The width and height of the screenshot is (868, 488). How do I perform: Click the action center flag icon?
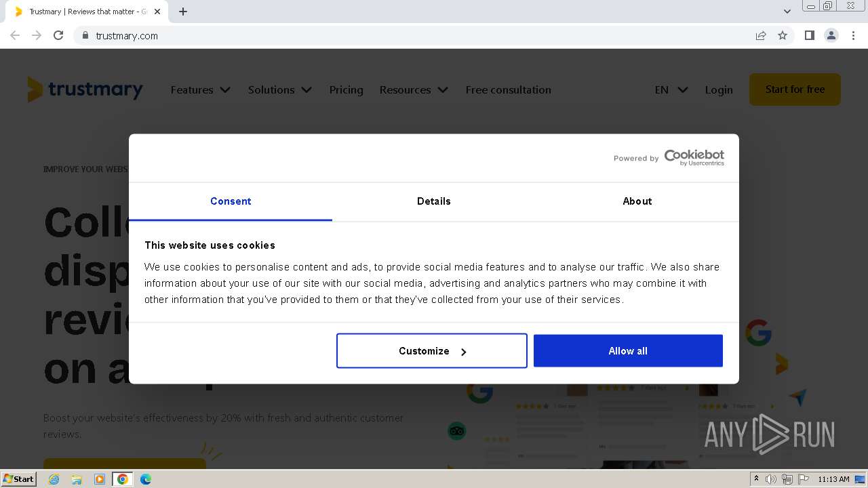pyautogui.click(x=804, y=479)
